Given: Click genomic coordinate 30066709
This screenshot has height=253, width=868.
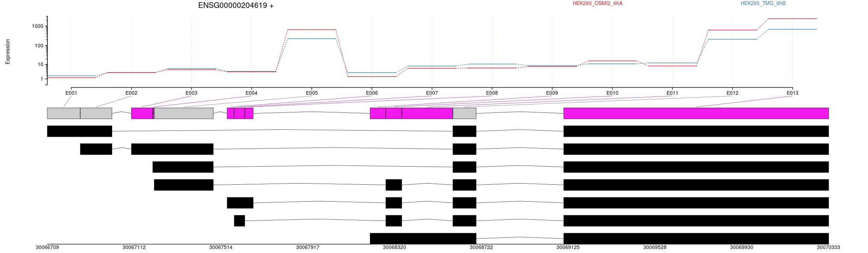Looking at the screenshot, I should point(47,248).
